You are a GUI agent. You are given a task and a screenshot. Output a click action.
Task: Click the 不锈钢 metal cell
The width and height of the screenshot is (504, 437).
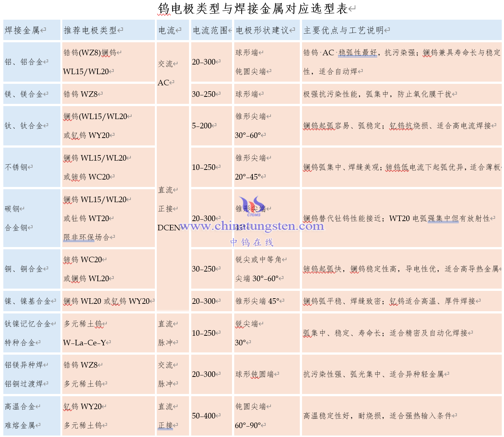click(16, 167)
